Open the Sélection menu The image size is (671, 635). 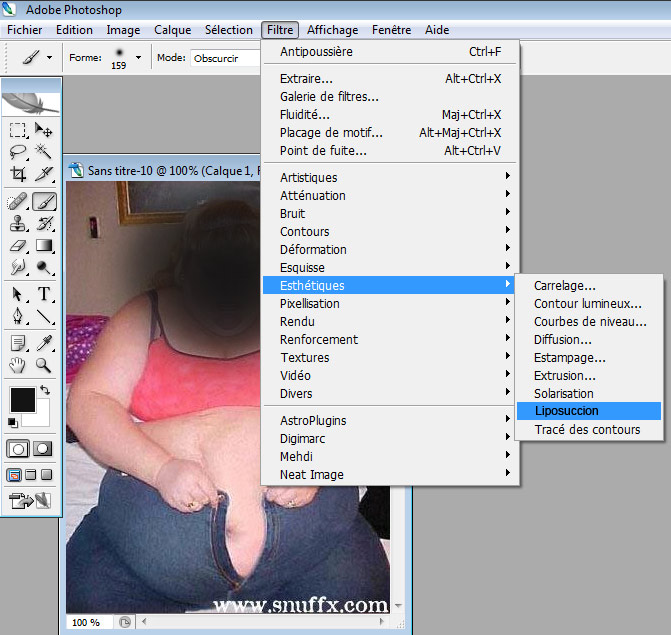(229, 30)
